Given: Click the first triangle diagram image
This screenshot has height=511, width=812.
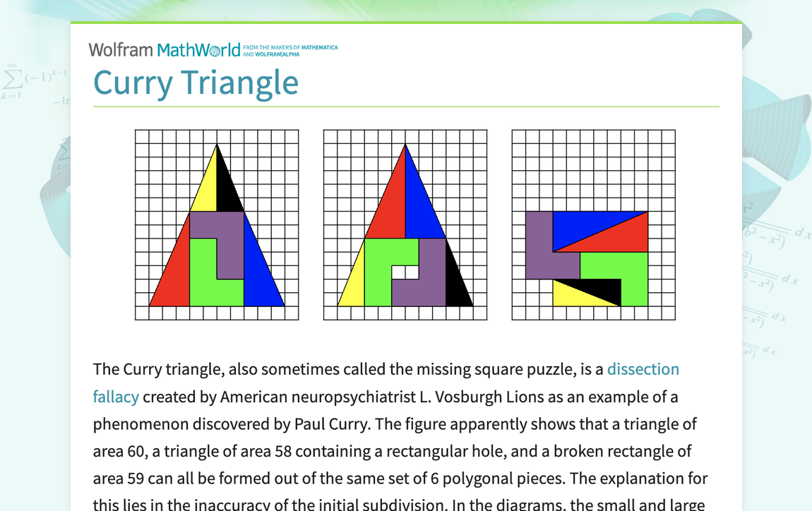Looking at the screenshot, I should point(216,224).
